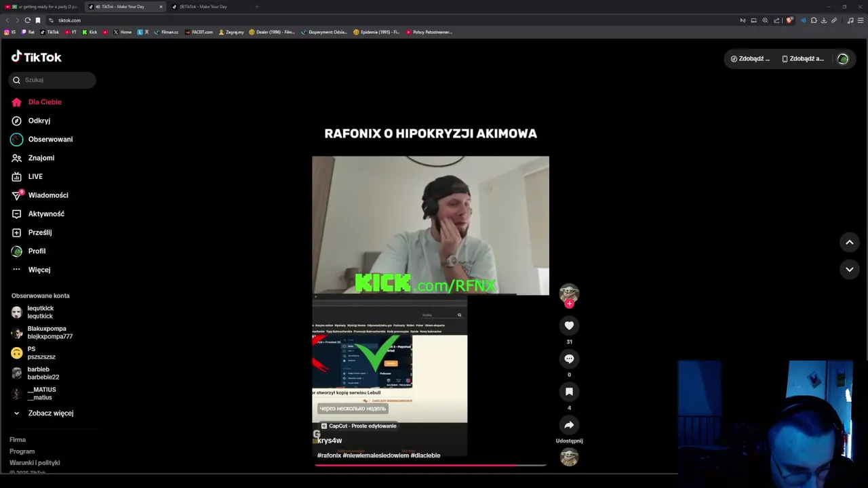Open Wiadomości messages with badge
The image size is (868, 488).
(40, 195)
